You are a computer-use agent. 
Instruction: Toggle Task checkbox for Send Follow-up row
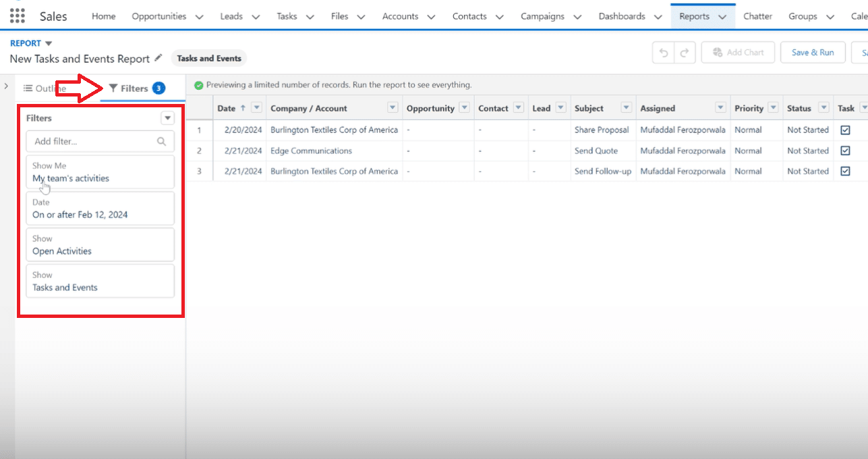pyautogui.click(x=845, y=171)
